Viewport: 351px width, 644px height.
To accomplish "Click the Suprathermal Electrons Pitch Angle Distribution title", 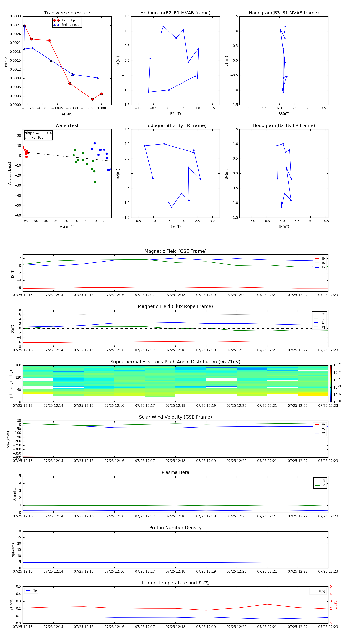I will [175, 362].
